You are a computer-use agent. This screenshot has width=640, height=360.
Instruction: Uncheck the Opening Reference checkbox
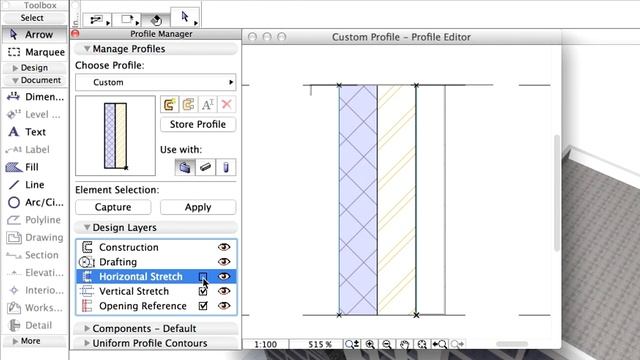point(203,306)
